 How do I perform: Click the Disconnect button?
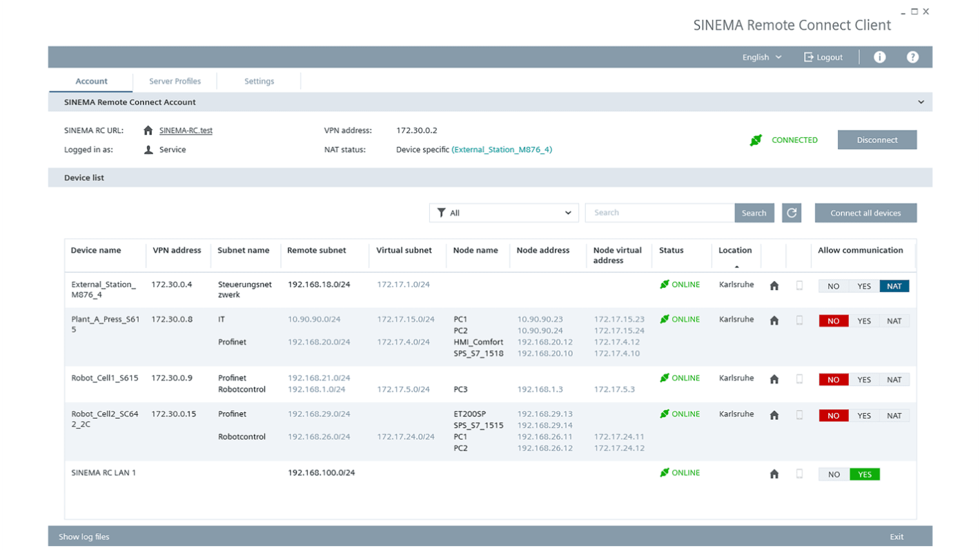877,139
